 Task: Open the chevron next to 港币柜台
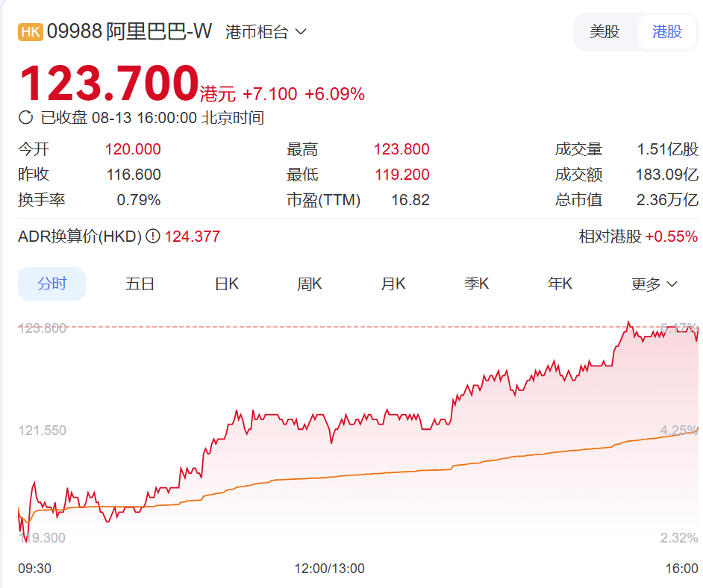point(301,31)
